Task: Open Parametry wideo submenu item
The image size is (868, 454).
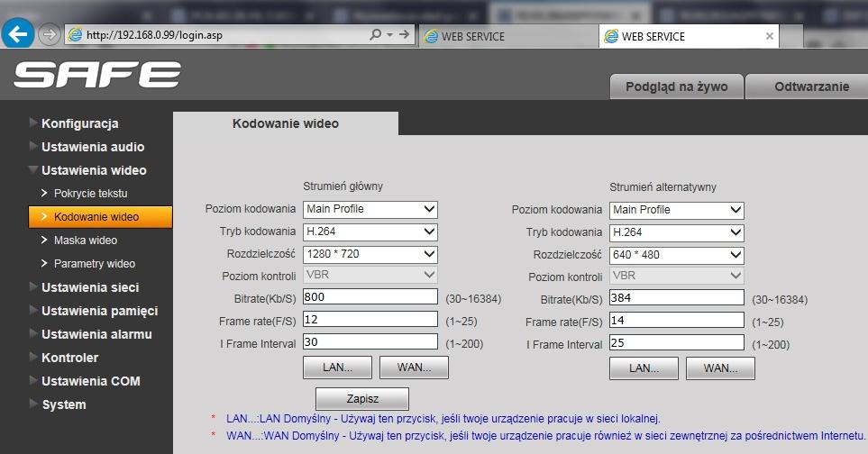Action: 88,264
